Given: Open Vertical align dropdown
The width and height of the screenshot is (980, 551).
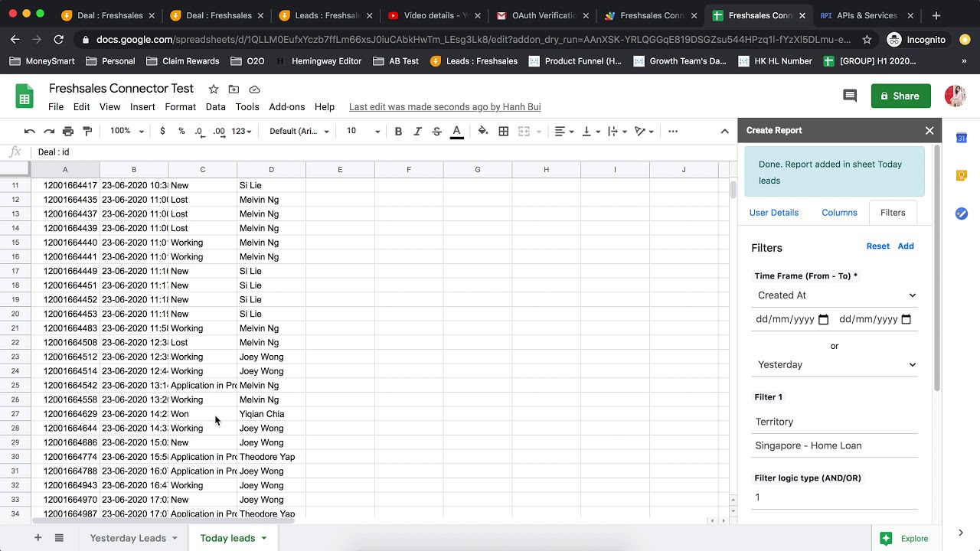Looking at the screenshot, I should coord(591,132).
